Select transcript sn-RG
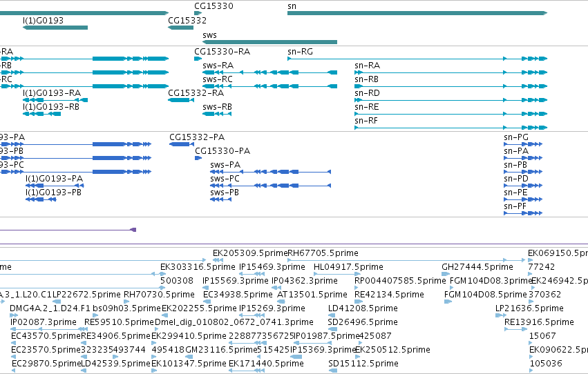The image size is (588, 374). 417,59
